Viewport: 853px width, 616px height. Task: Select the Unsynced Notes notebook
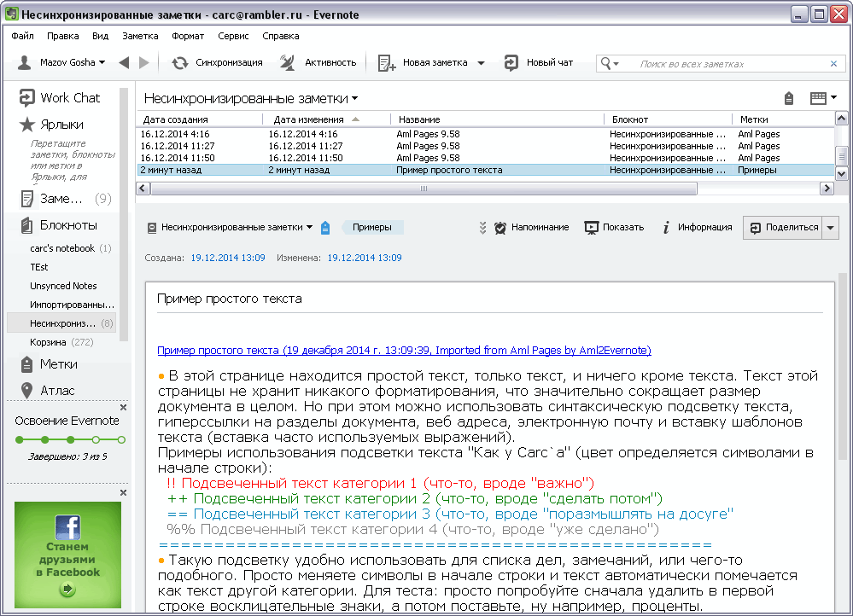tap(63, 286)
